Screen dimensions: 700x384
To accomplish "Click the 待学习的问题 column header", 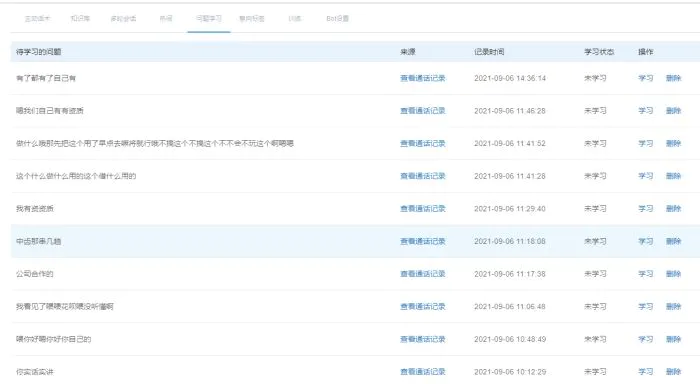I will (38, 52).
